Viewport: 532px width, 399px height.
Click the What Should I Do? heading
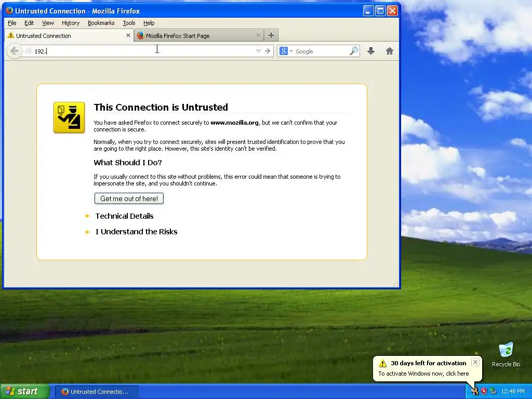pos(128,163)
